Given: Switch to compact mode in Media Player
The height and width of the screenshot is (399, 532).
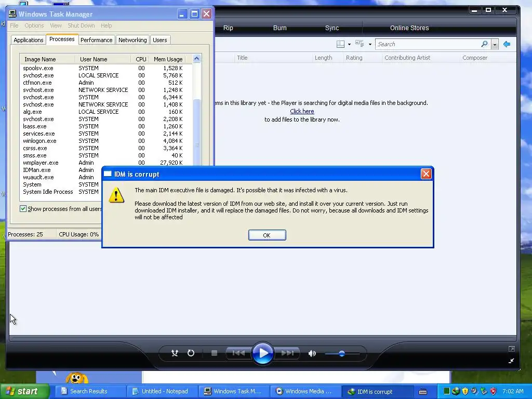Looking at the screenshot, I should click(511, 361).
